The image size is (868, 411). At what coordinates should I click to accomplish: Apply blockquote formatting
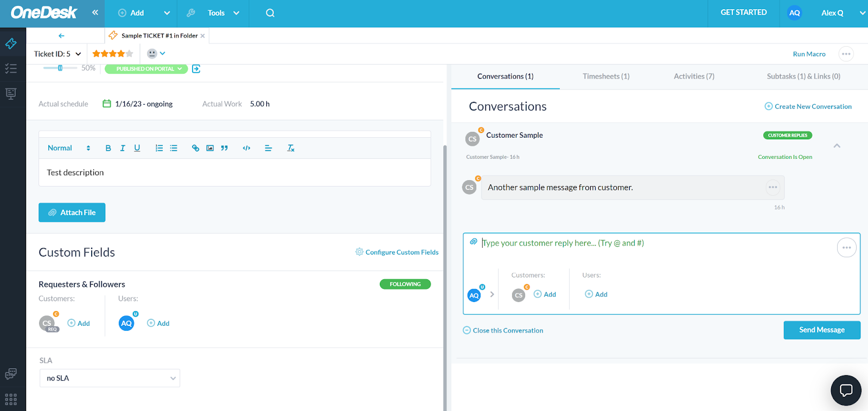225,148
